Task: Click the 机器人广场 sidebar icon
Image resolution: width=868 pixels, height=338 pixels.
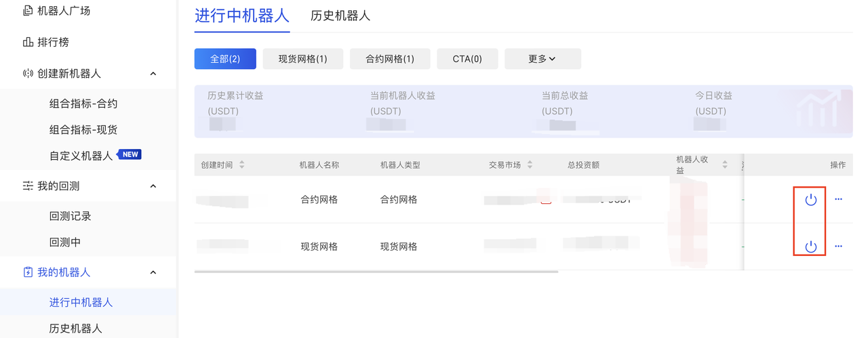Action: pyautogui.click(x=28, y=11)
